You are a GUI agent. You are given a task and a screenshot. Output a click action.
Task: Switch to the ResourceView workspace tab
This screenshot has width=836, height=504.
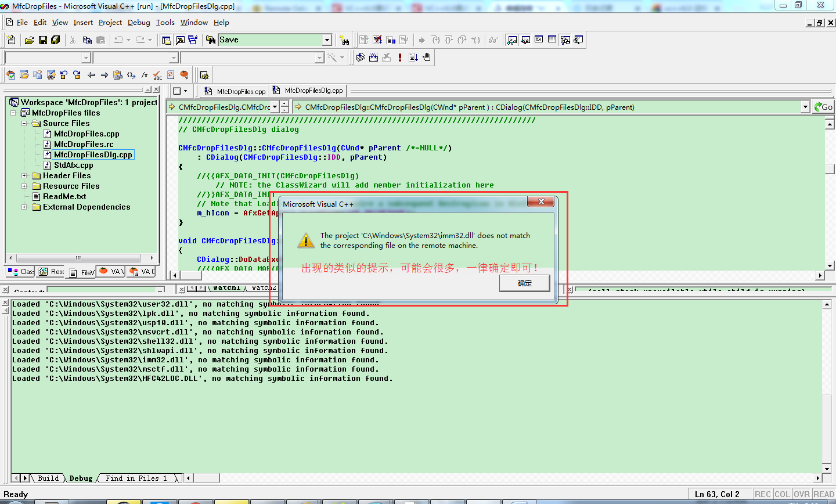(x=51, y=271)
